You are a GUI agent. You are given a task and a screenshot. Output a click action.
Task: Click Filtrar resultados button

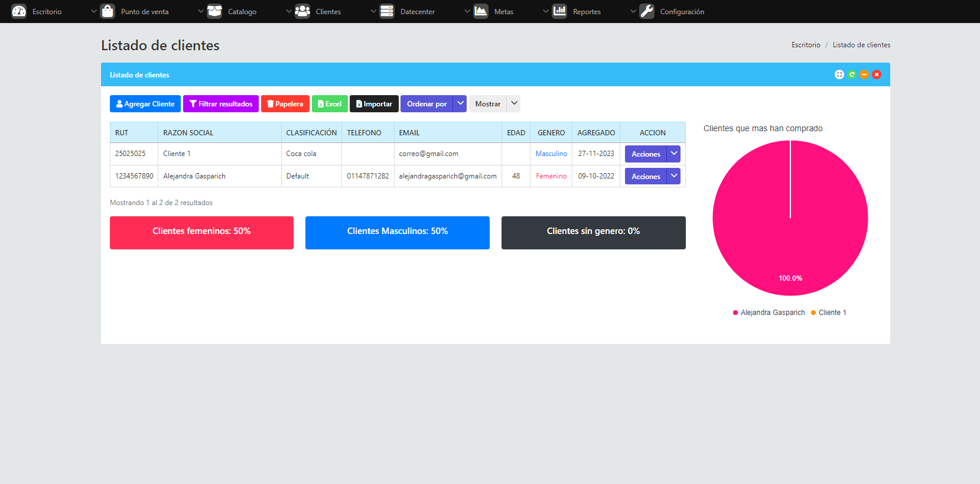pyautogui.click(x=221, y=103)
